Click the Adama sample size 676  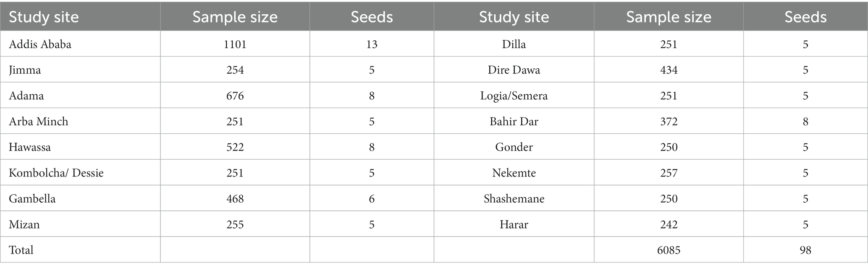(x=235, y=96)
